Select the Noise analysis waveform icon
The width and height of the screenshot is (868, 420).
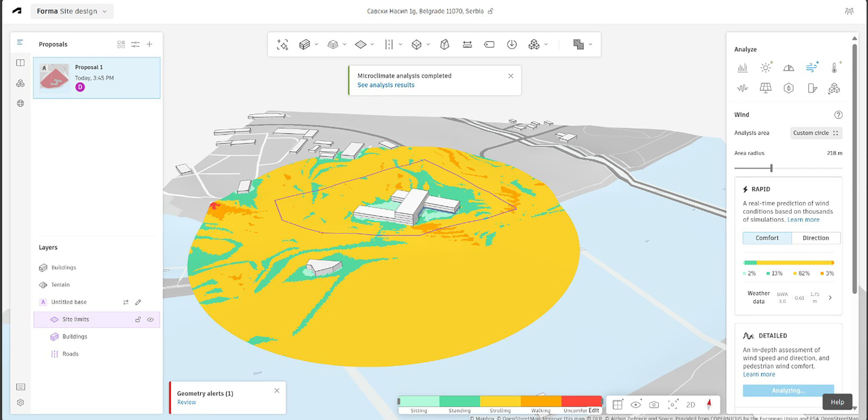[x=742, y=88]
